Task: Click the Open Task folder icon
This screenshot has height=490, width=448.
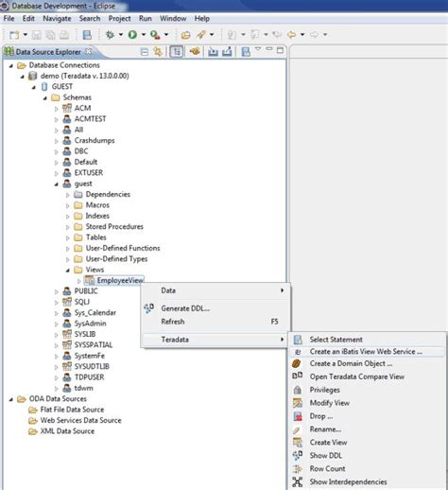Action: pos(185,35)
